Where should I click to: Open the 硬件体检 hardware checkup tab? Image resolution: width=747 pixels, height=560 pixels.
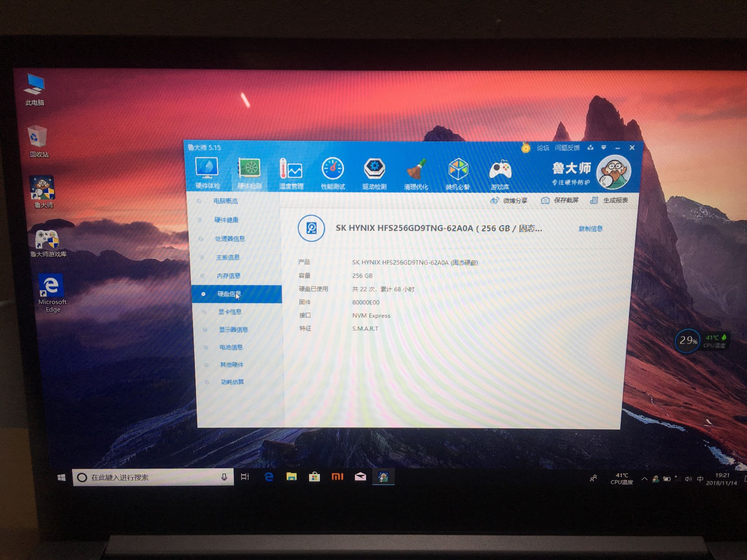207,173
